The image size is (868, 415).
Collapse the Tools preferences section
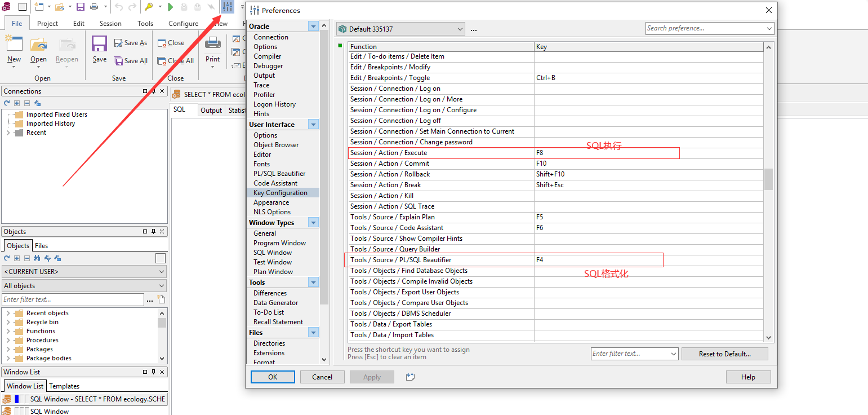[x=313, y=282]
